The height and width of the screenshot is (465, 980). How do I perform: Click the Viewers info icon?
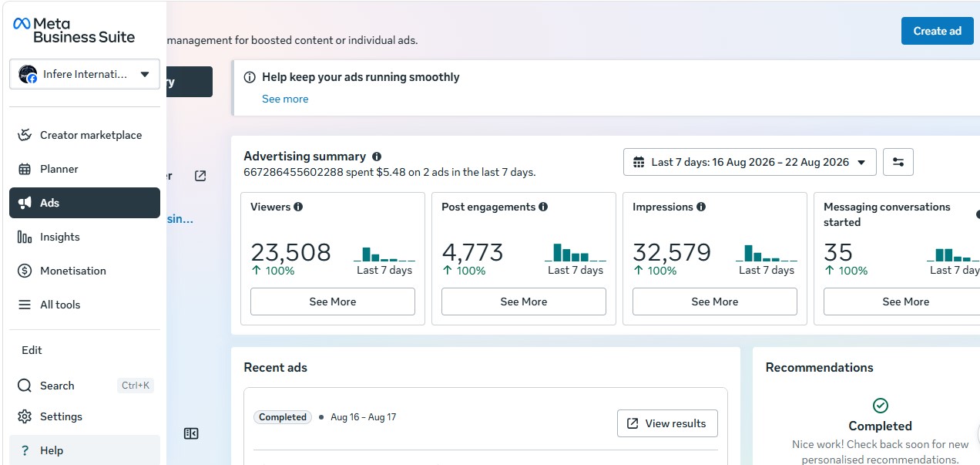tap(298, 207)
